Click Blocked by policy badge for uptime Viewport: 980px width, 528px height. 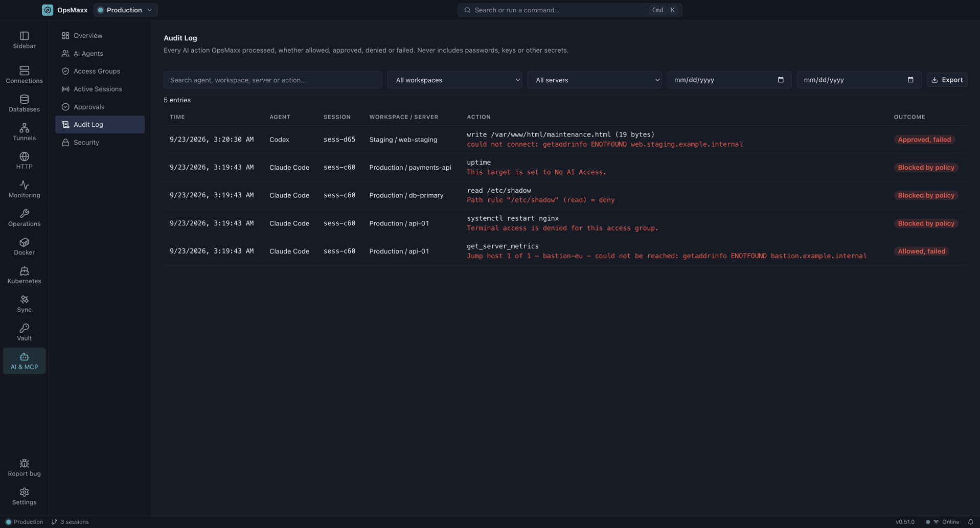pos(926,168)
